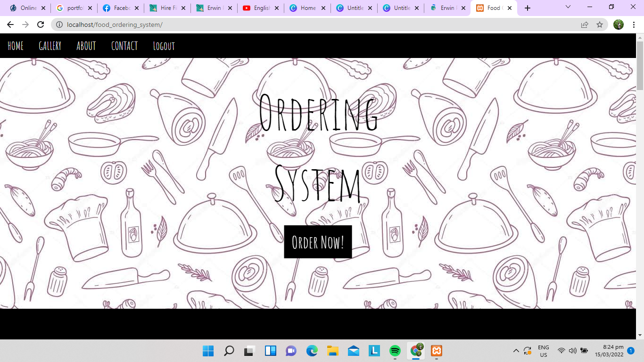
Task: Open Microsoft Edge from the taskbar
Action: [x=312, y=351]
